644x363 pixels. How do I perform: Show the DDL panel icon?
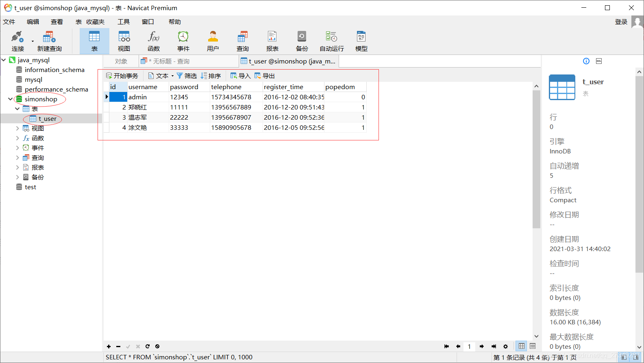(x=599, y=61)
